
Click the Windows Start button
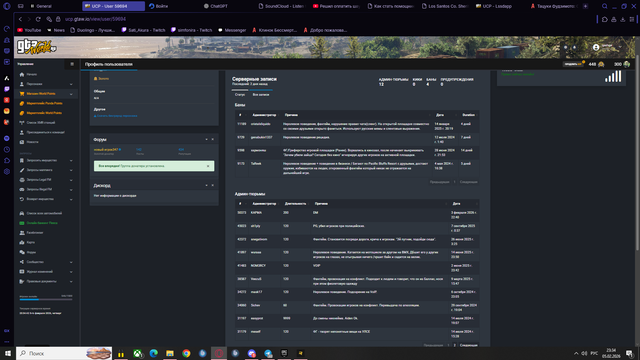[x=8, y=353]
